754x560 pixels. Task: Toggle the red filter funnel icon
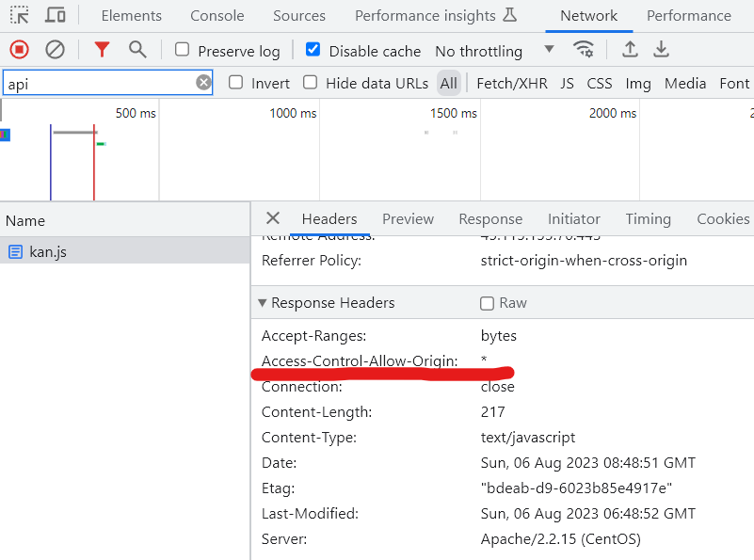point(102,50)
